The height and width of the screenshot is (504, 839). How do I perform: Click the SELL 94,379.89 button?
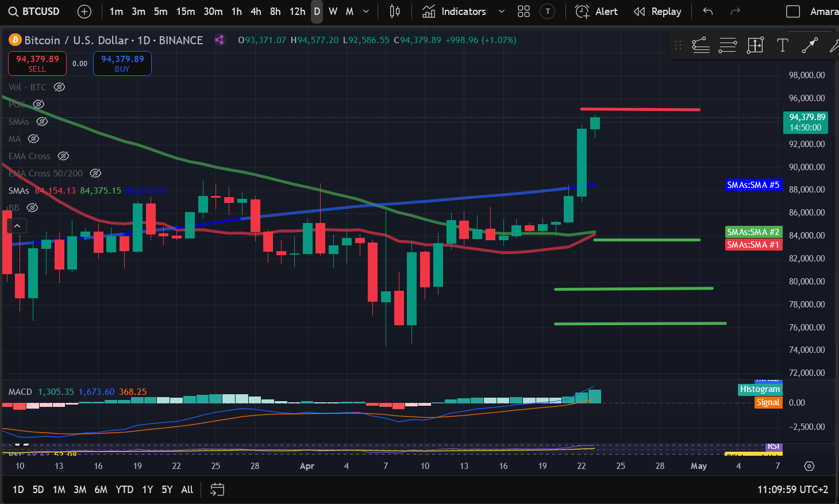coord(37,63)
